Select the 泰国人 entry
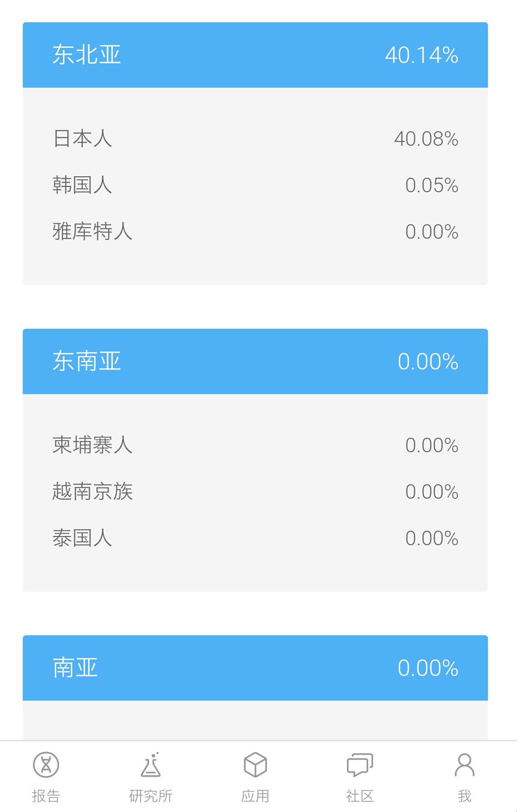Image resolution: width=517 pixels, height=812 pixels. [255, 538]
